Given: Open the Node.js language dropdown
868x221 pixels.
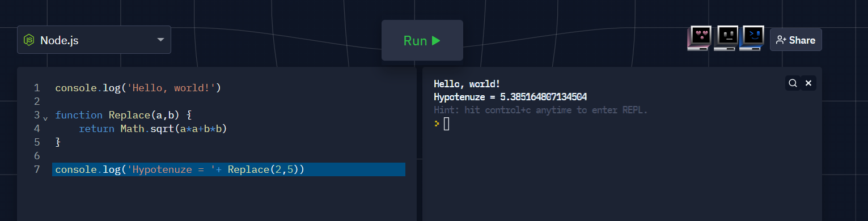Looking at the screenshot, I should point(94,40).
